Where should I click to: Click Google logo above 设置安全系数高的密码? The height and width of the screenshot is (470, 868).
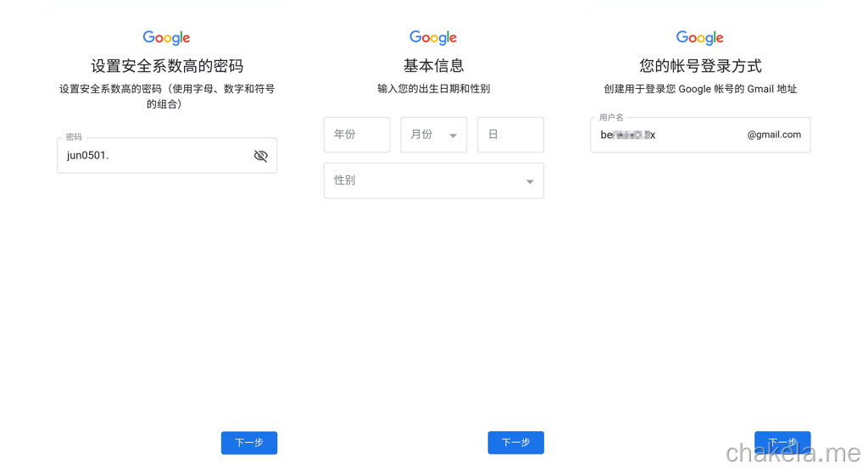click(167, 37)
